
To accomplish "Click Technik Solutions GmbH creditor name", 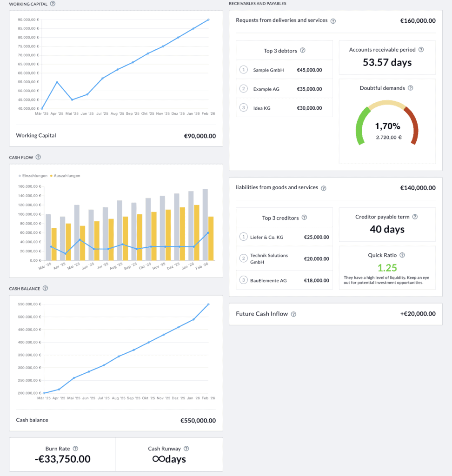I will (x=269, y=258).
